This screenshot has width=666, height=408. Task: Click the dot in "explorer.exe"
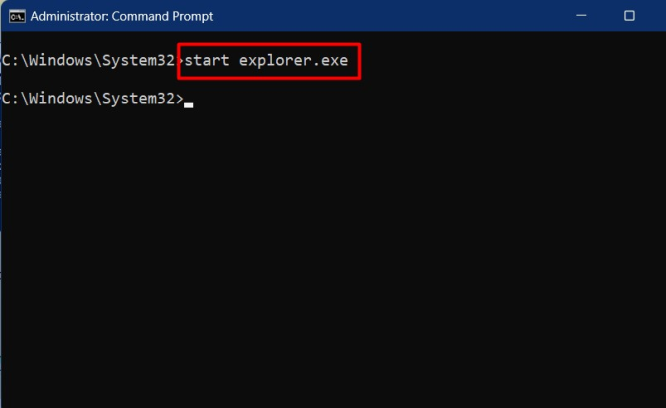[317, 64]
